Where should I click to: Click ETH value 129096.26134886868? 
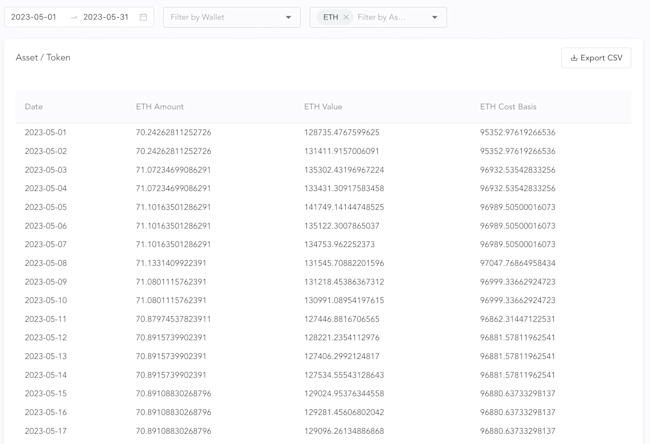click(x=344, y=431)
